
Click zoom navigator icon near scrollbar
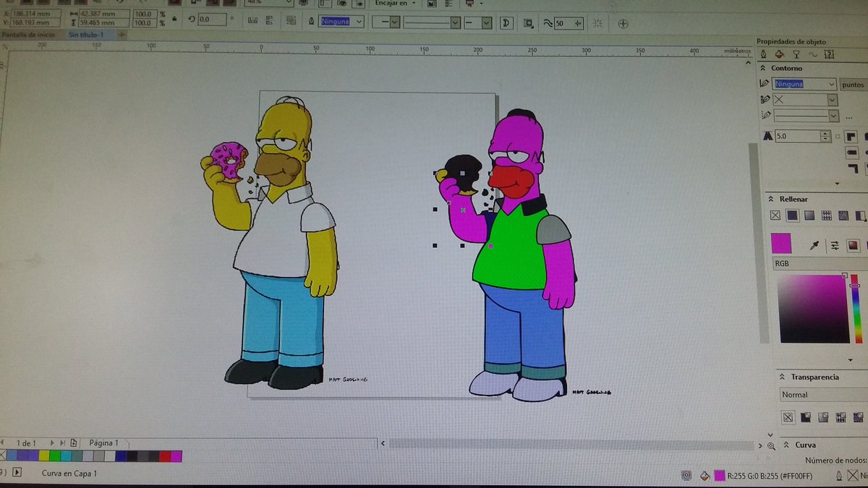click(771, 446)
